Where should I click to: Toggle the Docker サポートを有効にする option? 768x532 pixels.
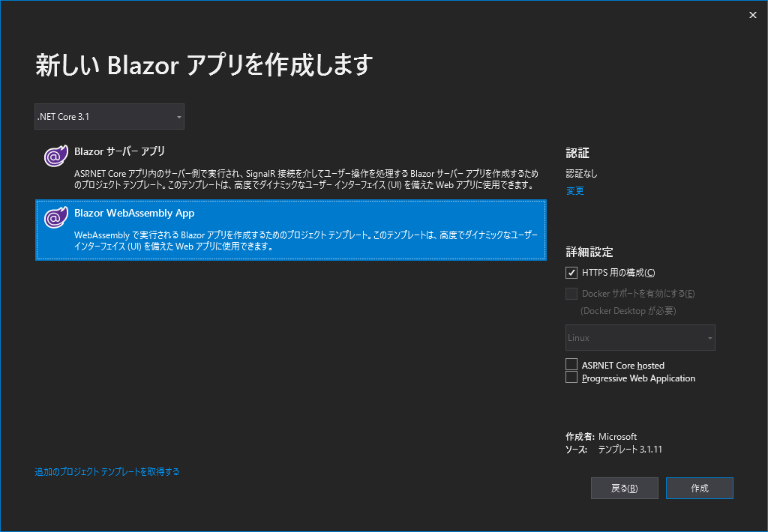click(571, 293)
